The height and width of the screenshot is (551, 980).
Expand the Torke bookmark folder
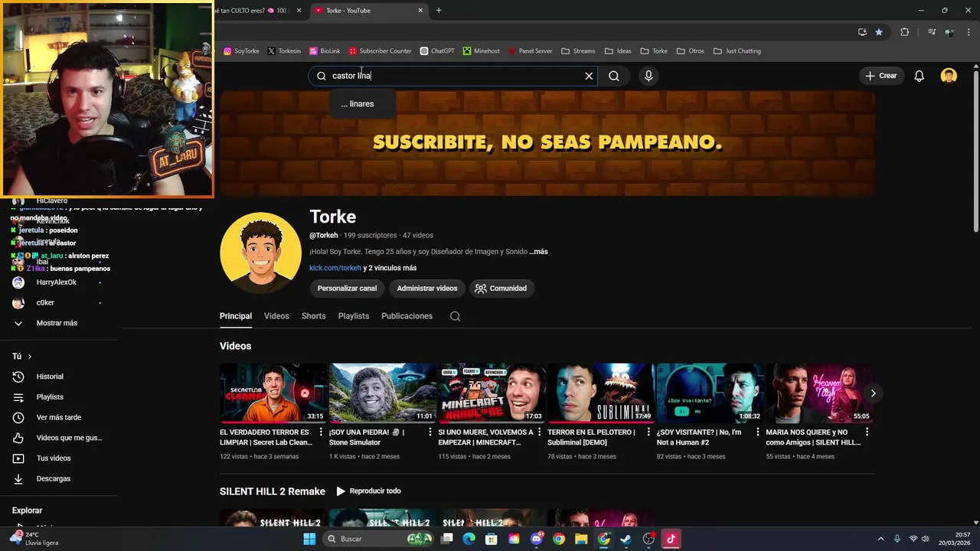[x=654, y=51]
